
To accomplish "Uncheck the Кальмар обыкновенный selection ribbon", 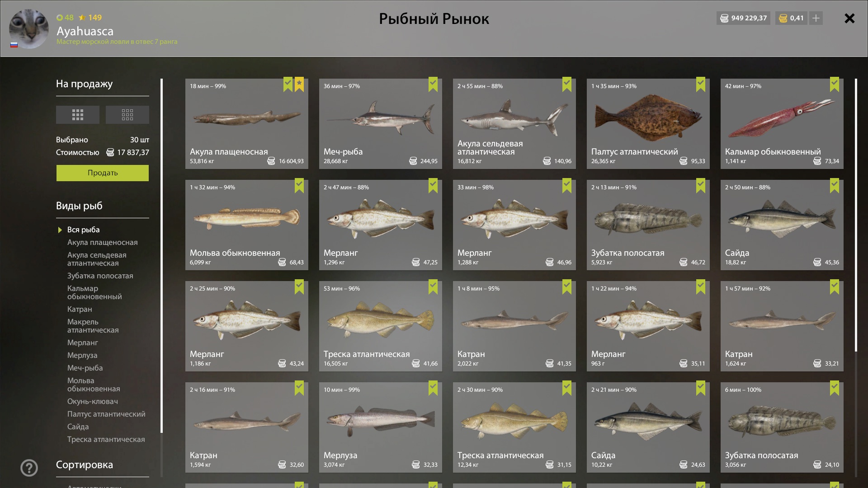I will [x=835, y=85].
